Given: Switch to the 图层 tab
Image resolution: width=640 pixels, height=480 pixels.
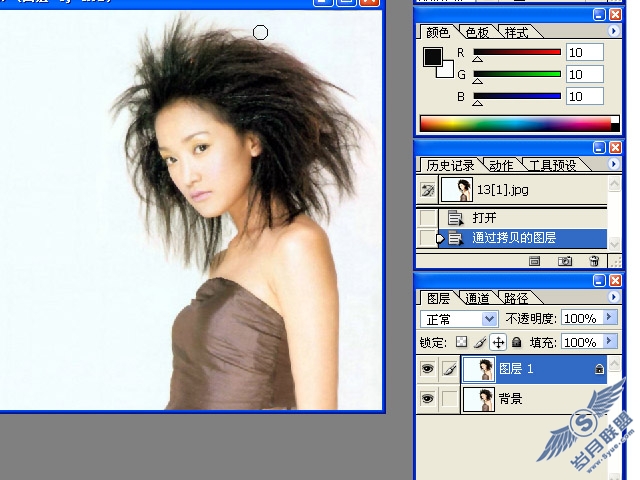Looking at the screenshot, I should (438, 298).
